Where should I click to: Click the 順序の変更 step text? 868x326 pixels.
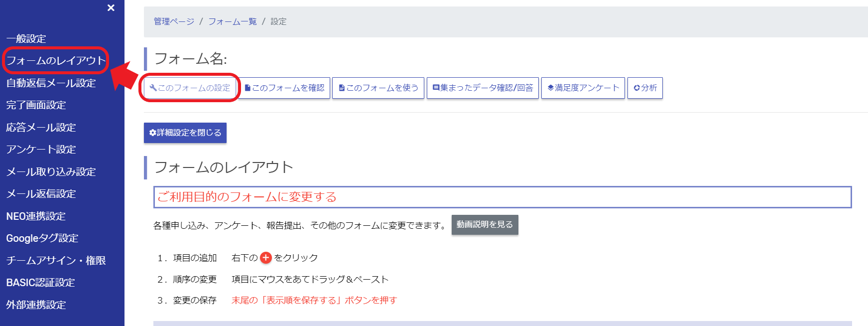click(x=195, y=279)
